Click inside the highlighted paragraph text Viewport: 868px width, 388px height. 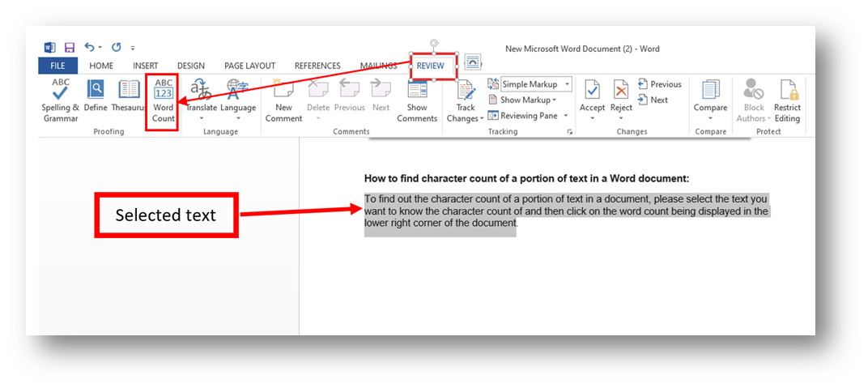(x=566, y=211)
